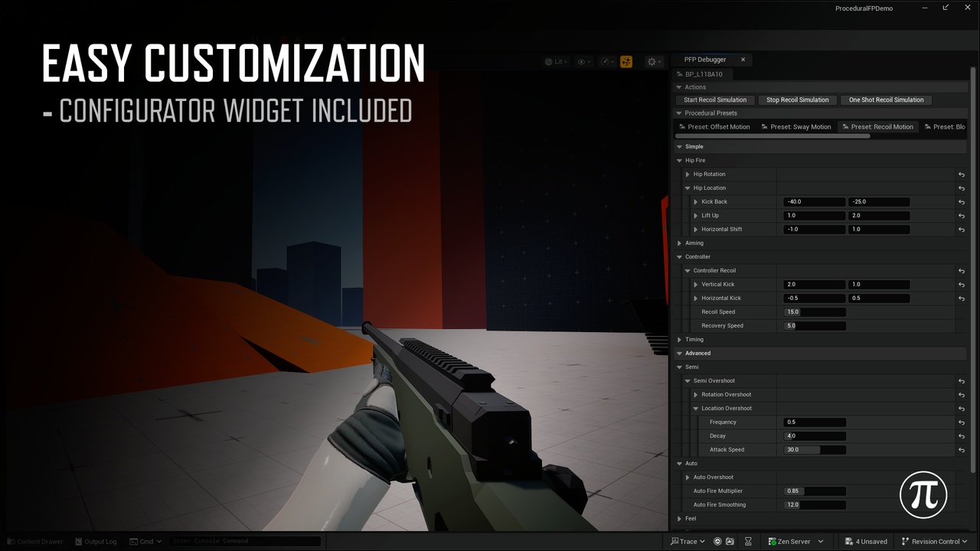This screenshot has height=551, width=980.
Task: Collapse the Actions section
Action: click(679, 87)
